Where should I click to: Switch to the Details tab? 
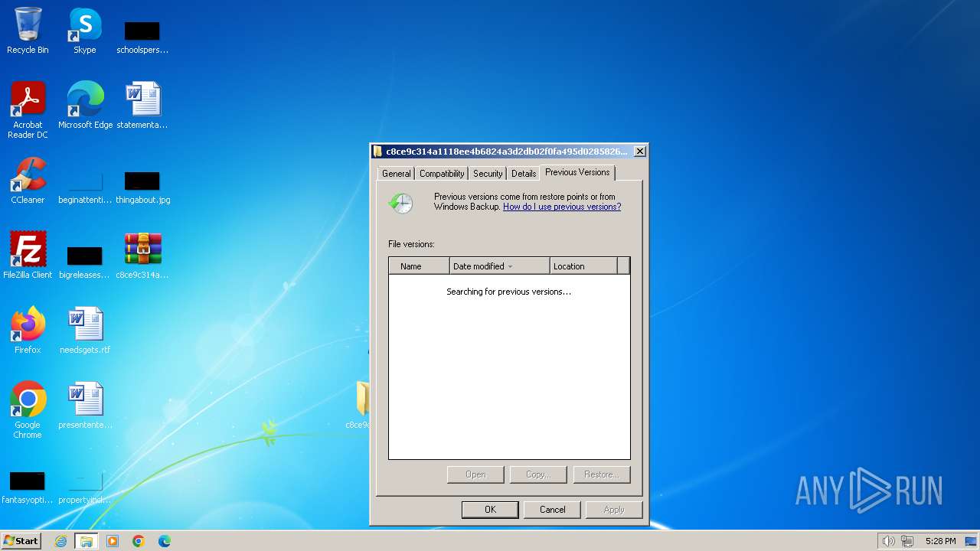click(524, 174)
